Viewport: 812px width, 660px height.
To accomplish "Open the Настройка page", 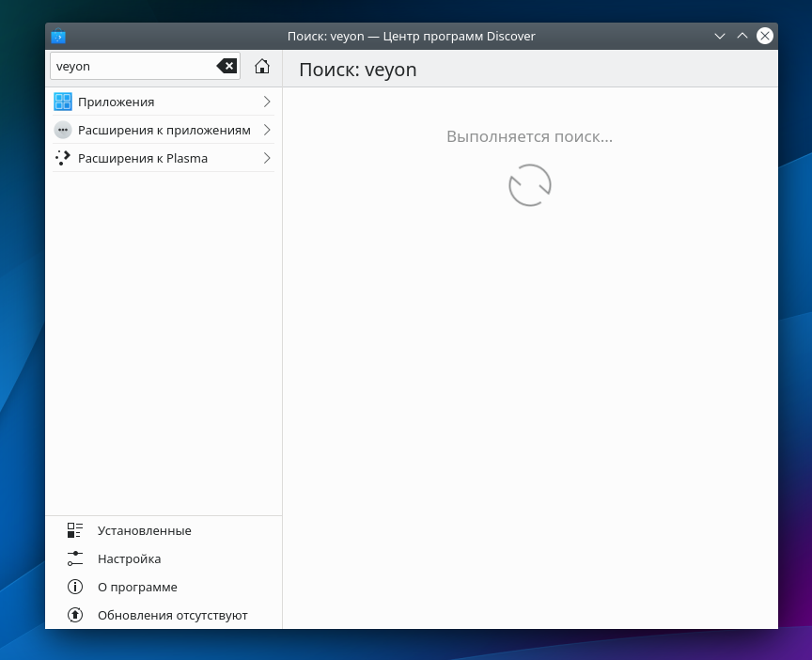I will tap(164, 558).
